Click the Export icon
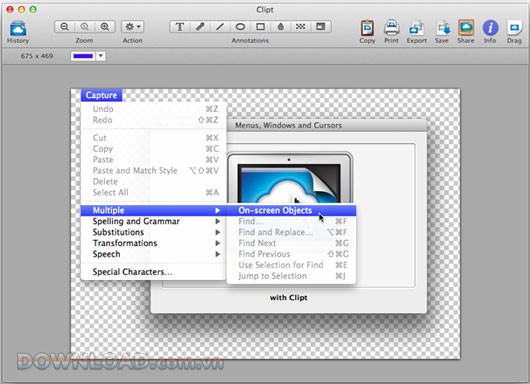Screen dimensions: 530x384 click(416, 28)
